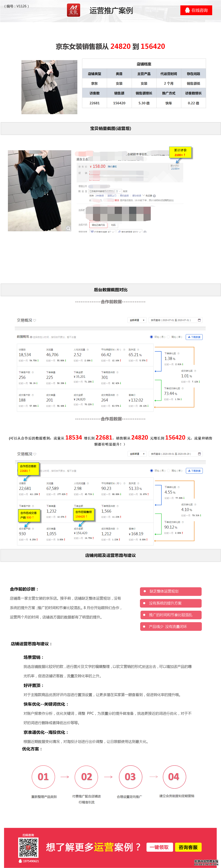Click the calendar icon beside the 2020-09-01 date range
This screenshot has height=868, width=221.
[199, 454]
